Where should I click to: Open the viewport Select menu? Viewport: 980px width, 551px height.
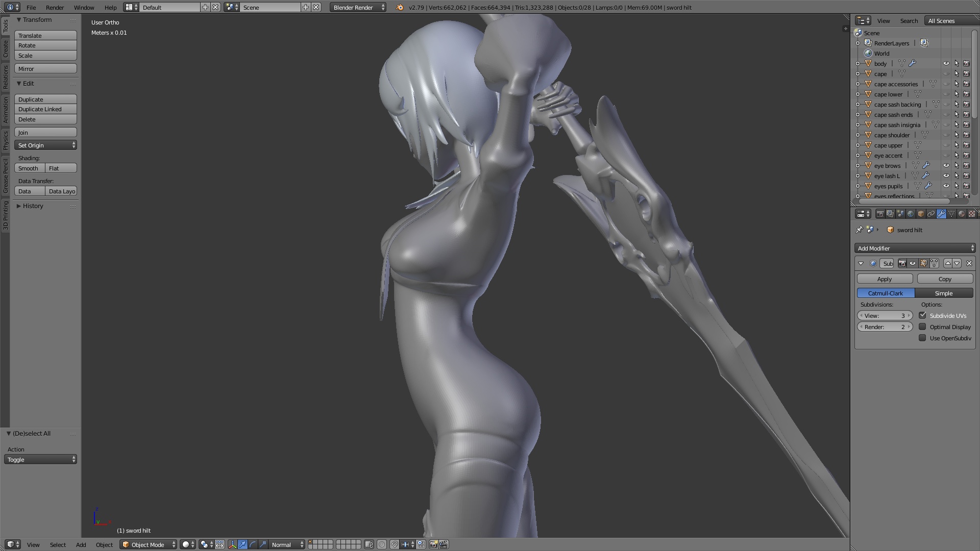pos(58,545)
